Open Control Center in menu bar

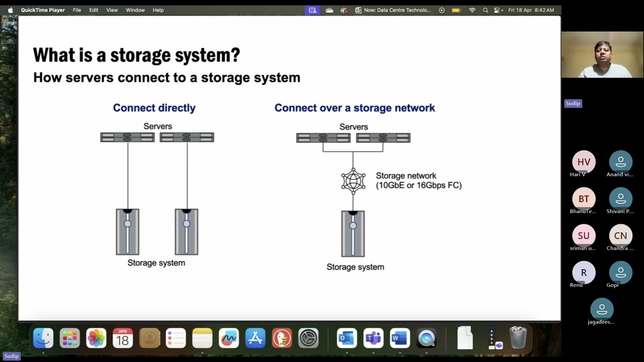coord(497,10)
